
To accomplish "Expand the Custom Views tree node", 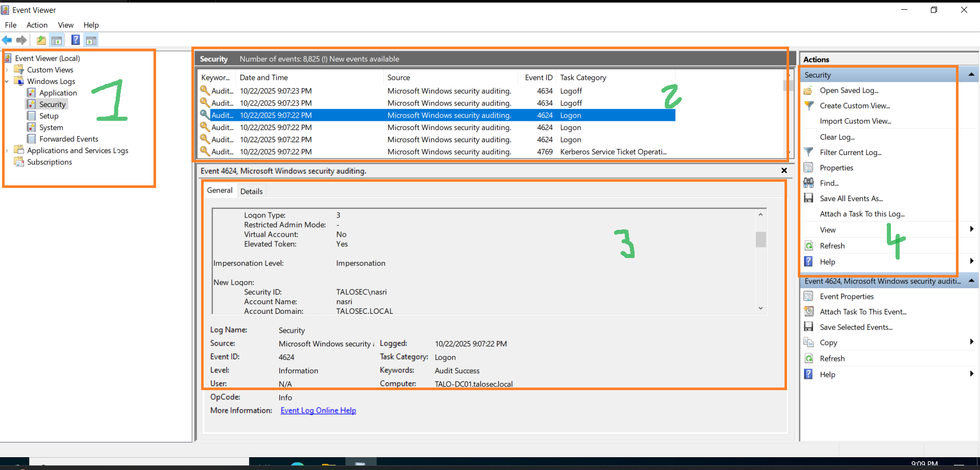I will click(7, 70).
